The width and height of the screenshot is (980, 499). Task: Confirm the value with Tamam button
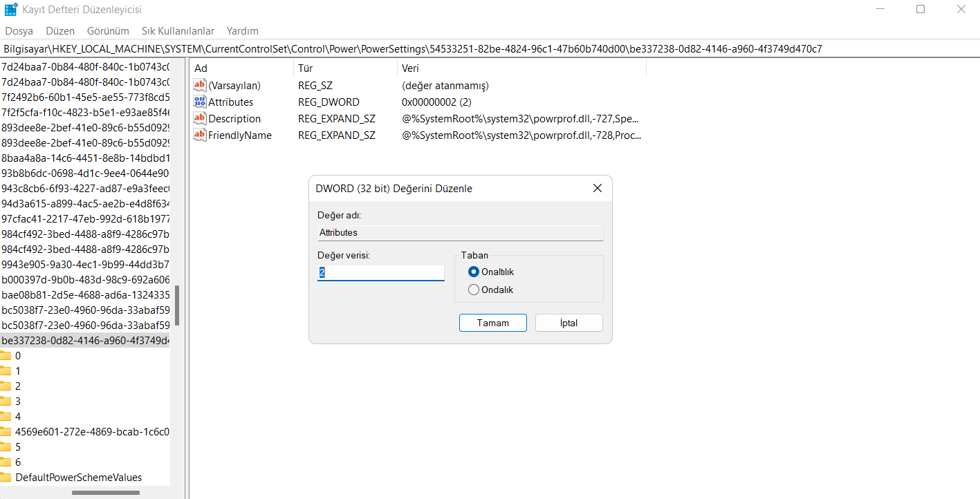click(x=493, y=323)
